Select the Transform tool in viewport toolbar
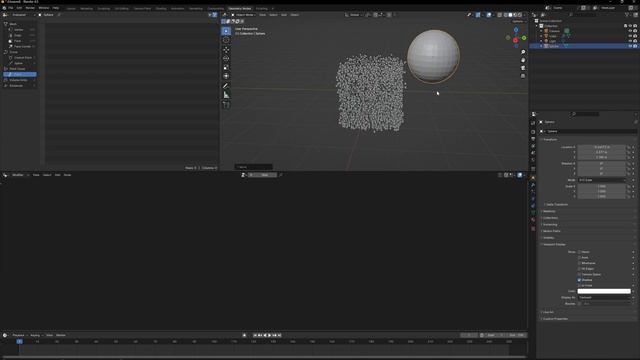Viewport: 640px width, 360px height. click(226, 76)
